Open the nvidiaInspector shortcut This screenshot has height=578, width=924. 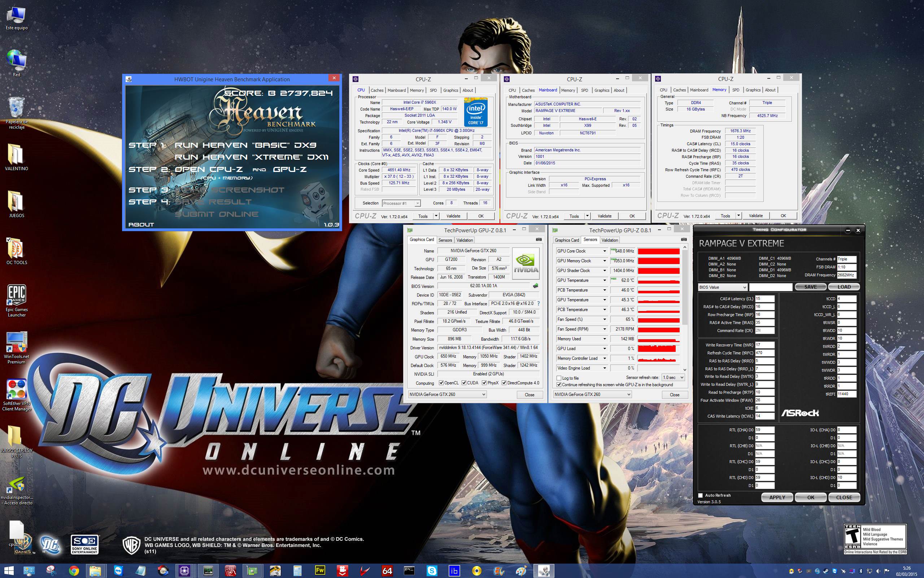pos(16,491)
